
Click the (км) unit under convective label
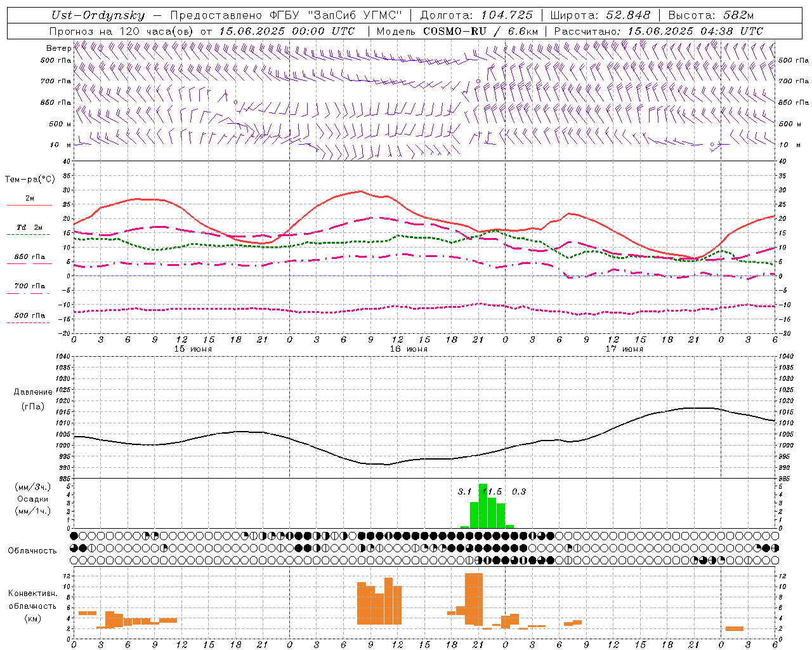pyautogui.click(x=33, y=618)
